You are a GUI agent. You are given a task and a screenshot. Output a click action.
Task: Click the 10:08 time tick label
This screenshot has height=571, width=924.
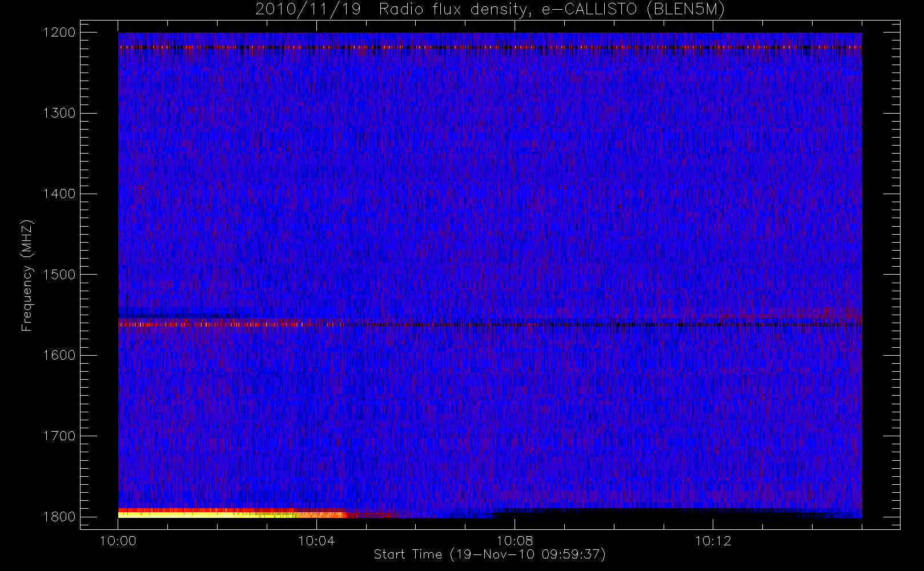[x=515, y=541]
